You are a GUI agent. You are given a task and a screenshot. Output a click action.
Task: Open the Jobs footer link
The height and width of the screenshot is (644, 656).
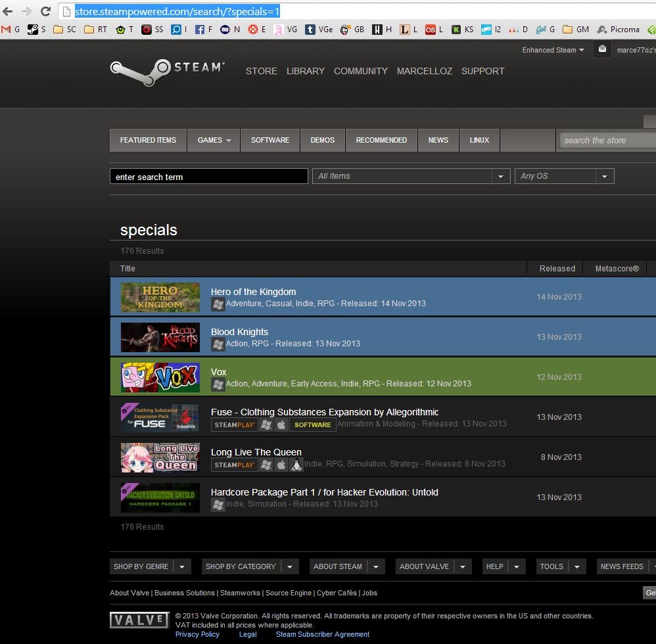369,593
